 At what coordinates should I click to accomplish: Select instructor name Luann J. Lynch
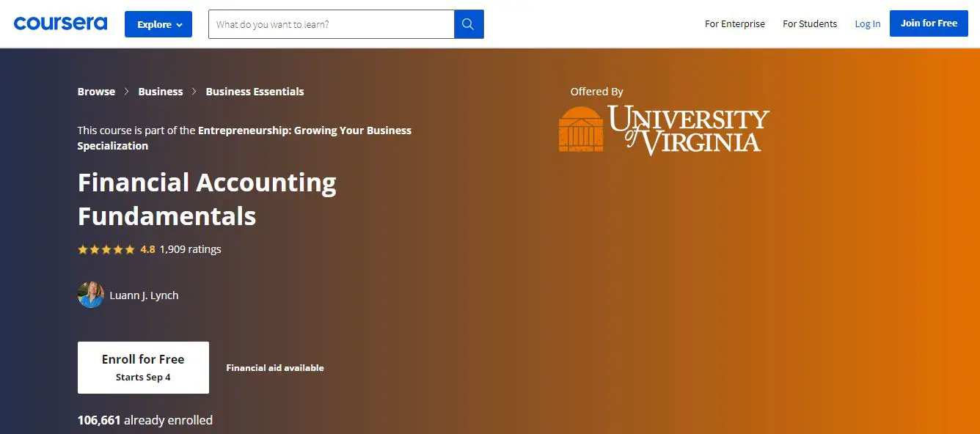(x=144, y=295)
